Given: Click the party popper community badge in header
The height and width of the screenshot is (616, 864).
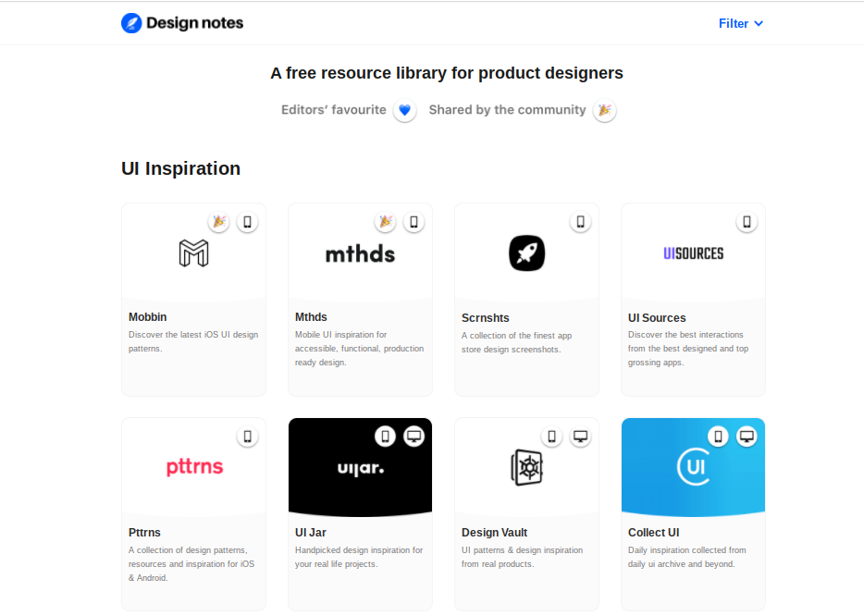Looking at the screenshot, I should point(604,110).
